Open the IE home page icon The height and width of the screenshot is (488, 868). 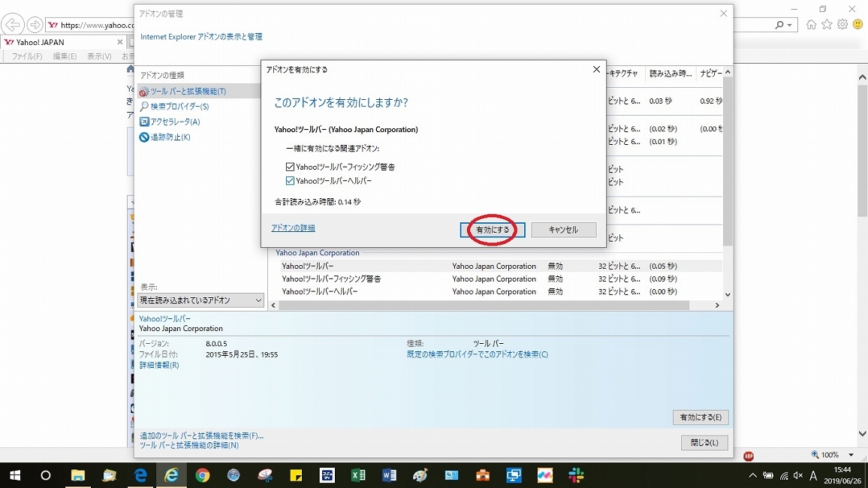click(x=811, y=24)
